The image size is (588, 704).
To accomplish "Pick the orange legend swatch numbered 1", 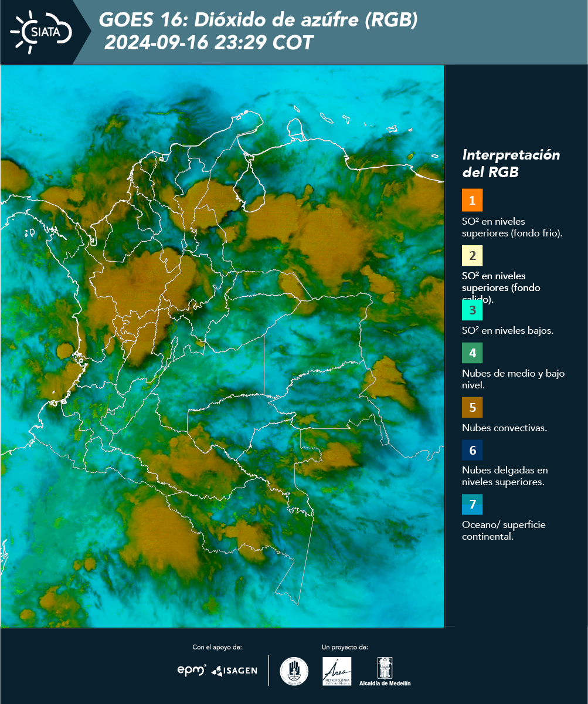I will point(472,200).
